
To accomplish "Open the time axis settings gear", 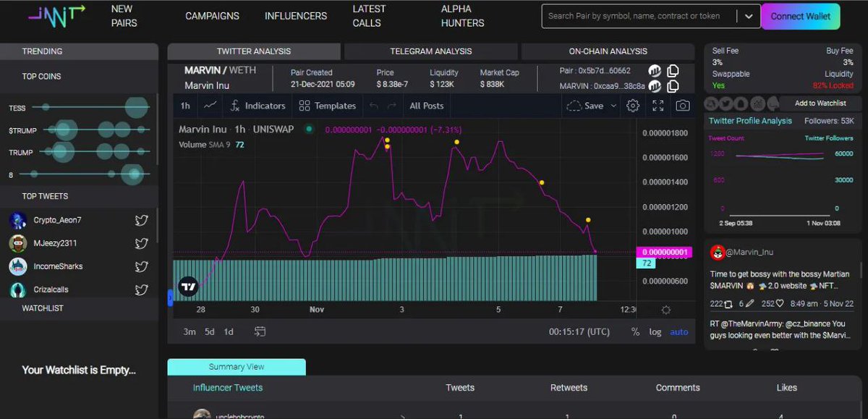I will click(665, 310).
